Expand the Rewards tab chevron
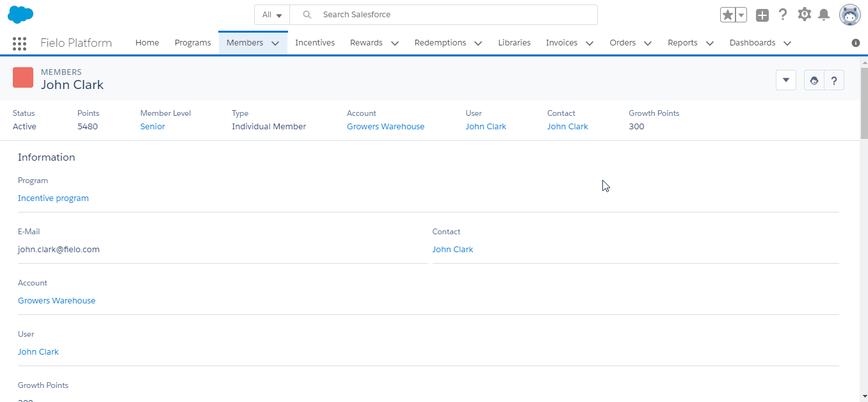The width and height of the screenshot is (868, 402). click(x=395, y=43)
